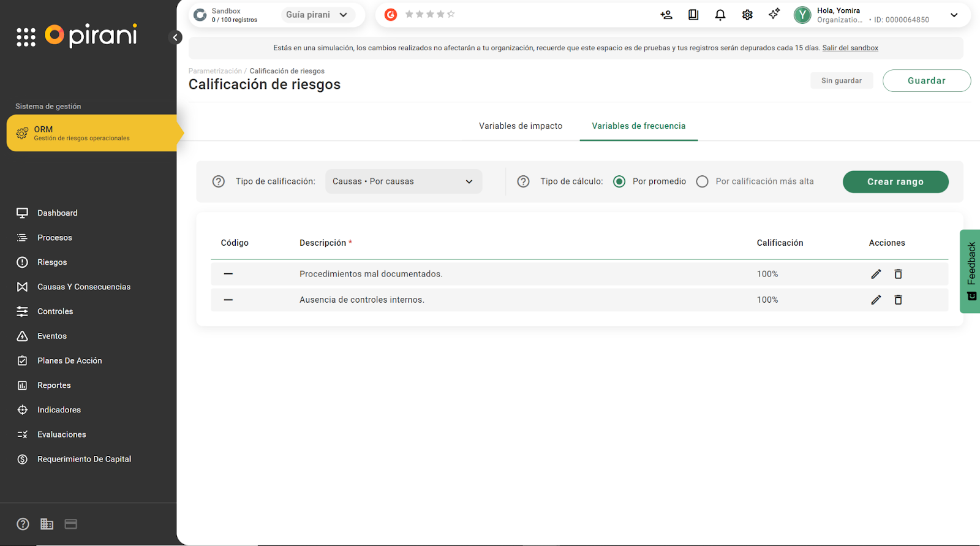Expand the 'Guía pirani' dropdown

[x=317, y=15]
